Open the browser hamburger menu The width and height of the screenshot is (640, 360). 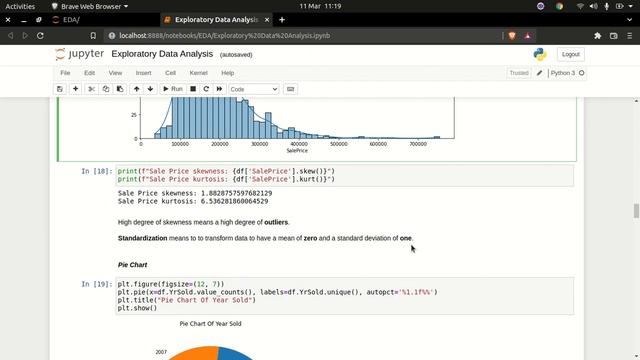tap(629, 36)
